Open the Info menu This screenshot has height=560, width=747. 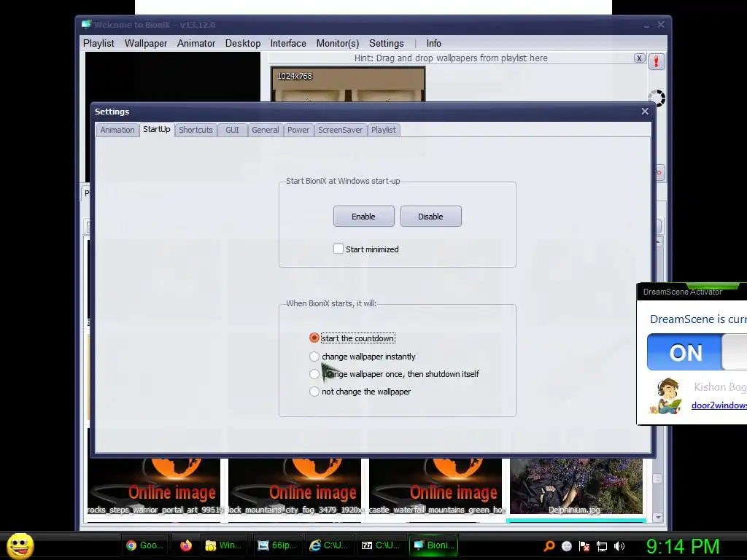(433, 43)
